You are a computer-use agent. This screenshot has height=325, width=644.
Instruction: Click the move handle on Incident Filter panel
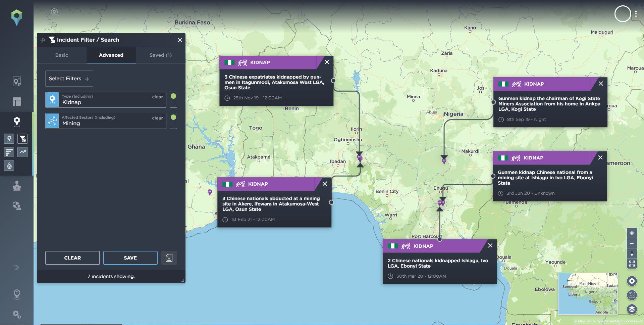pos(43,40)
